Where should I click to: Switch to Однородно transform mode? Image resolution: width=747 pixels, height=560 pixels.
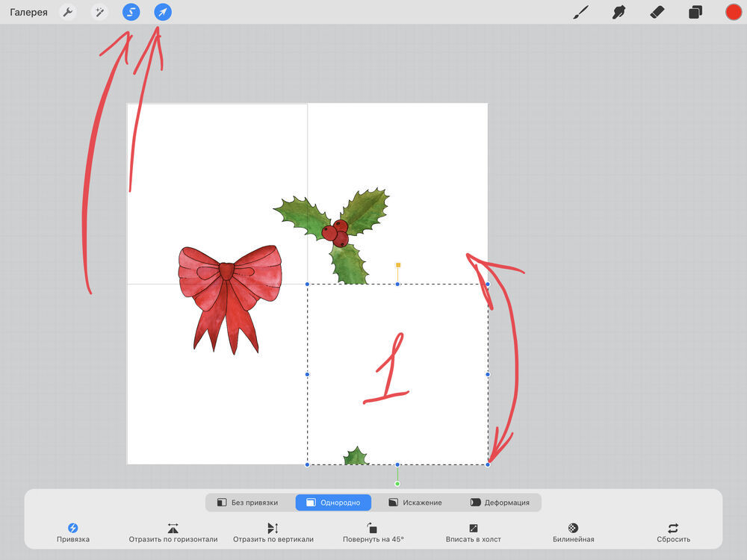[x=333, y=503]
